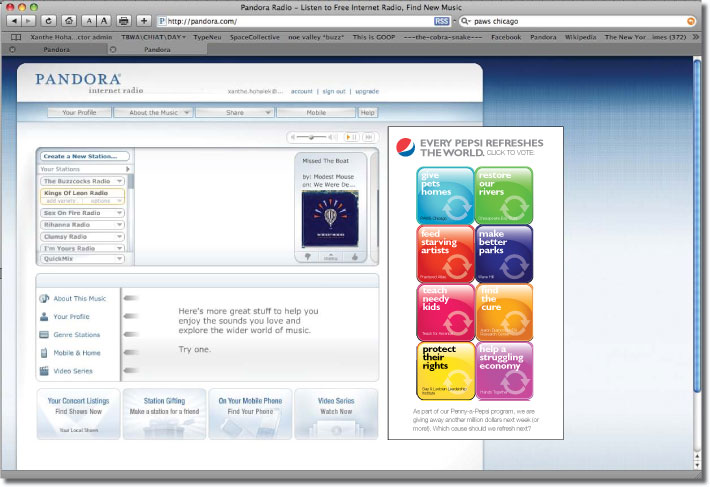This screenshot has height=487, width=710.
Task: Click the About This Music icon
Action: [44, 298]
